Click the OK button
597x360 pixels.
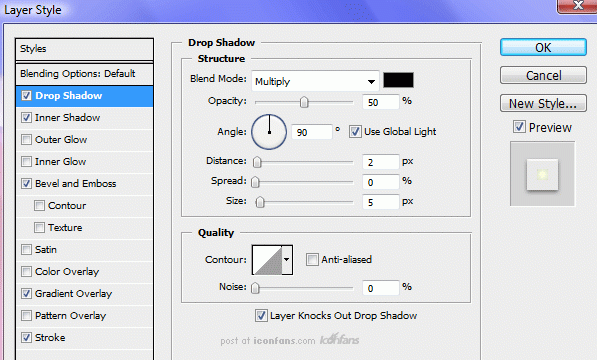point(543,48)
